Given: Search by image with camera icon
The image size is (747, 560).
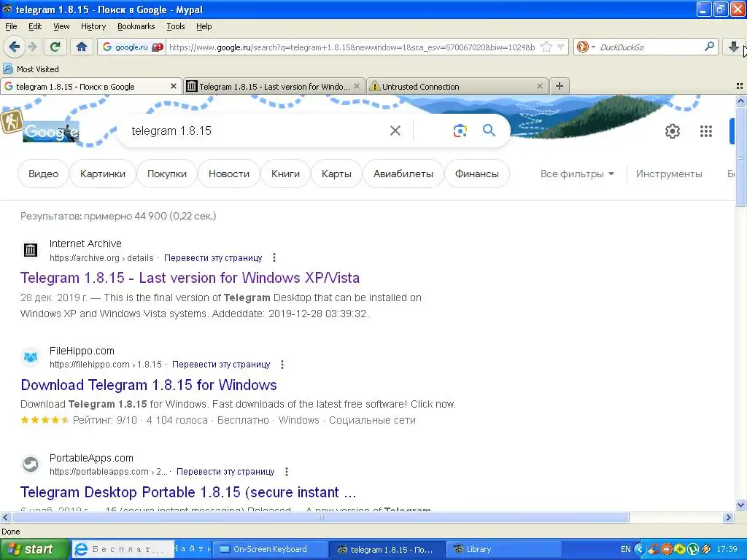Looking at the screenshot, I should (460, 131).
